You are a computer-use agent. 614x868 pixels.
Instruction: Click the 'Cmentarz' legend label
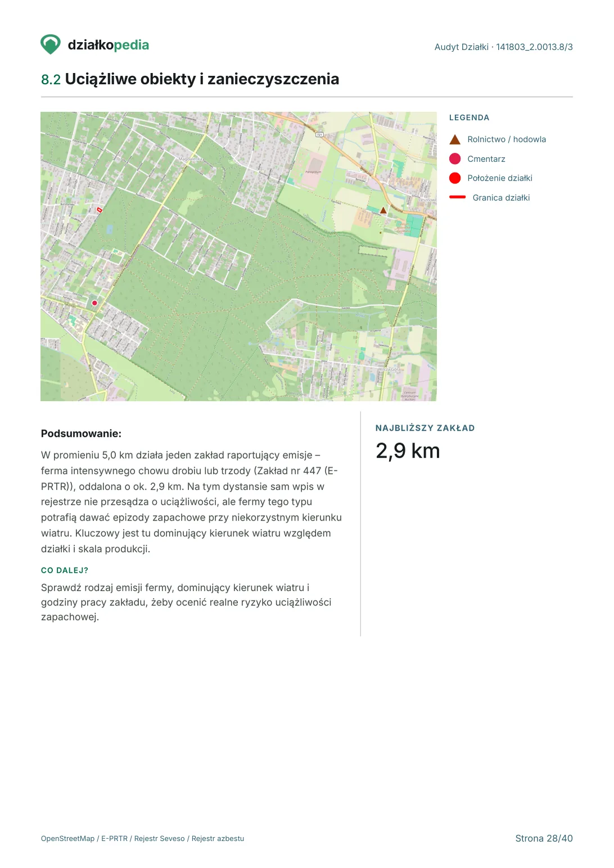(x=486, y=159)
